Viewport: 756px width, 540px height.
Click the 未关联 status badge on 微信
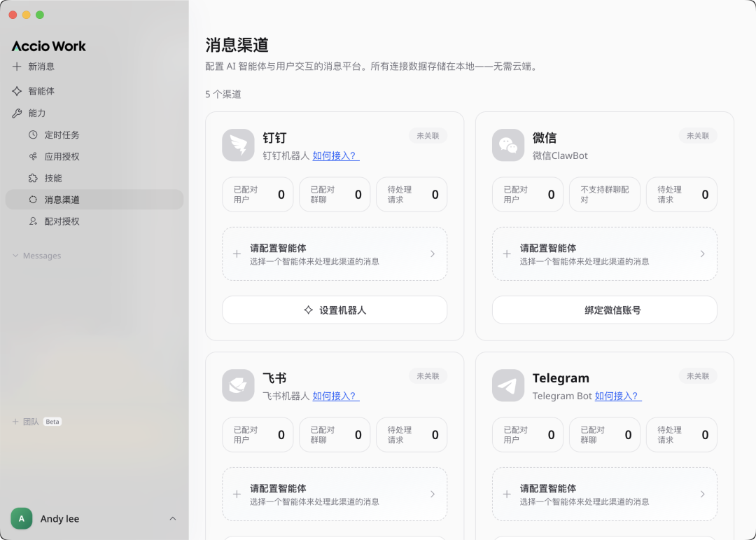[x=697, y=136]
